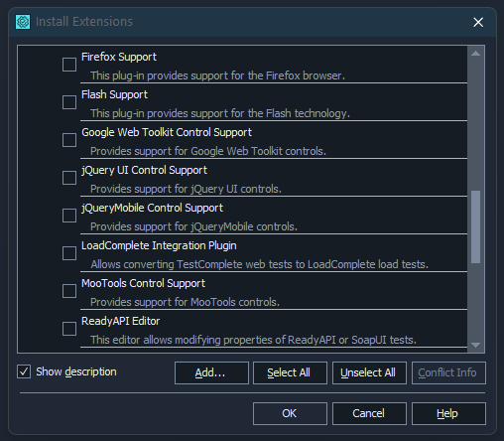This screenshot has height=441, width=504.
Task: Open the Add... extension button
Action: 211,372
